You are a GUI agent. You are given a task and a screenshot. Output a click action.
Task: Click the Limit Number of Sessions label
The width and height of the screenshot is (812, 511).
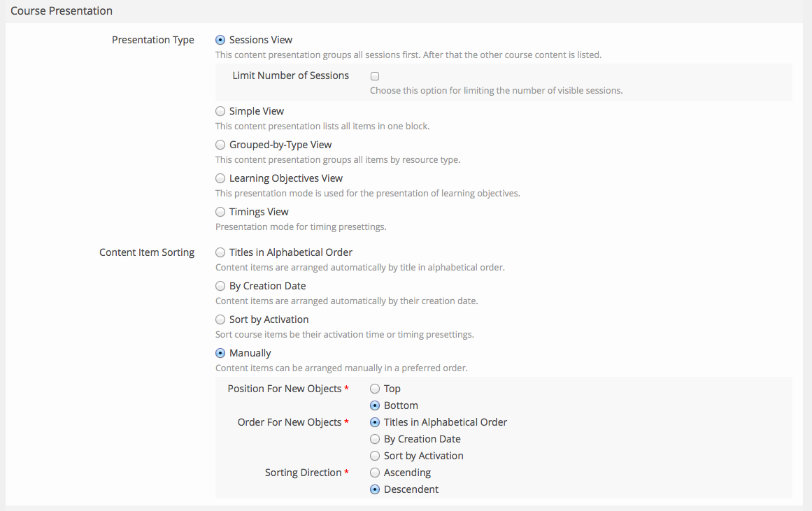pos(290,75)
